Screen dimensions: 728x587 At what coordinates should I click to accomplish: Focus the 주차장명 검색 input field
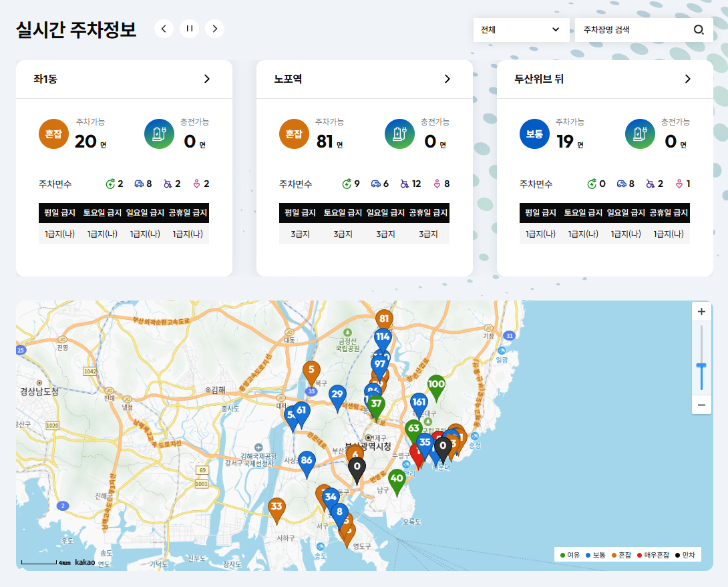[x=634, y=30]
